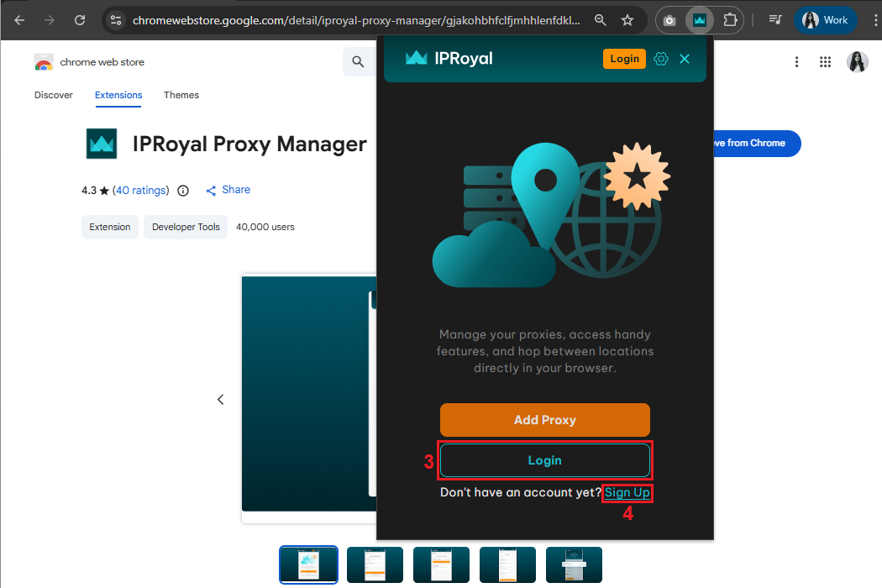
Task: Open the Chrome extensions puzzle menu
Action: [730, 20]
